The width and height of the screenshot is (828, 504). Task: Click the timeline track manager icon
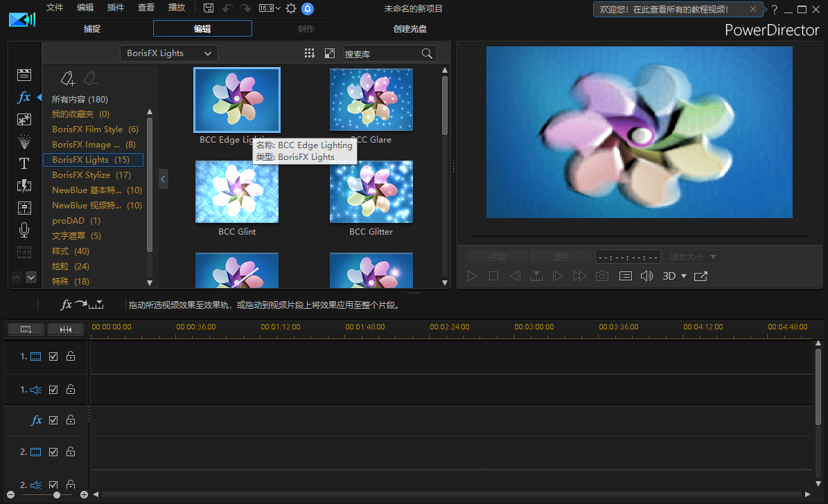click(26, 330)
